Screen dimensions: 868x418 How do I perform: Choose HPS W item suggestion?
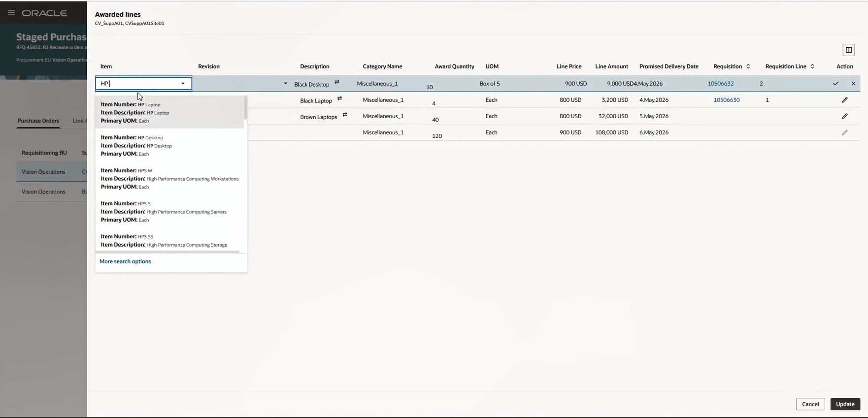169,178
